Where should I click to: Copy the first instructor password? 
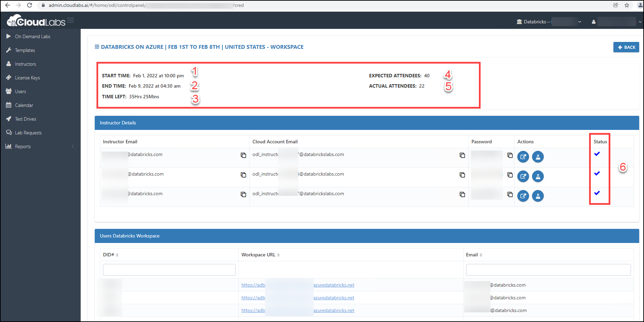click(510, 155)
